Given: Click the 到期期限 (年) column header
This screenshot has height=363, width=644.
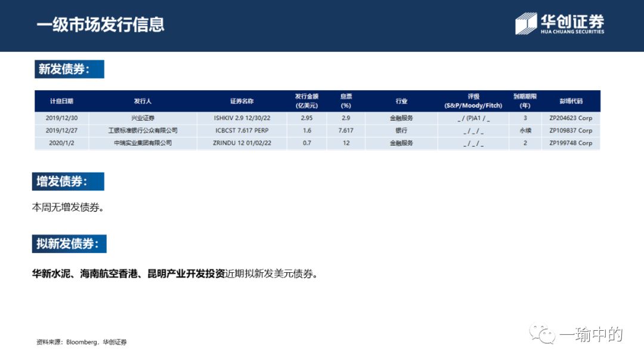Looking at the screenshot, I should coord(525,101).
